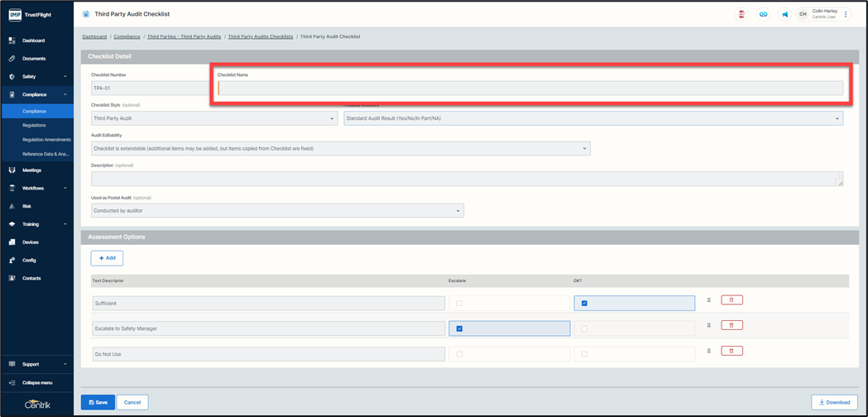
Task: Open Meetings in the sidebar menu
Action: (x=32, y=170)
